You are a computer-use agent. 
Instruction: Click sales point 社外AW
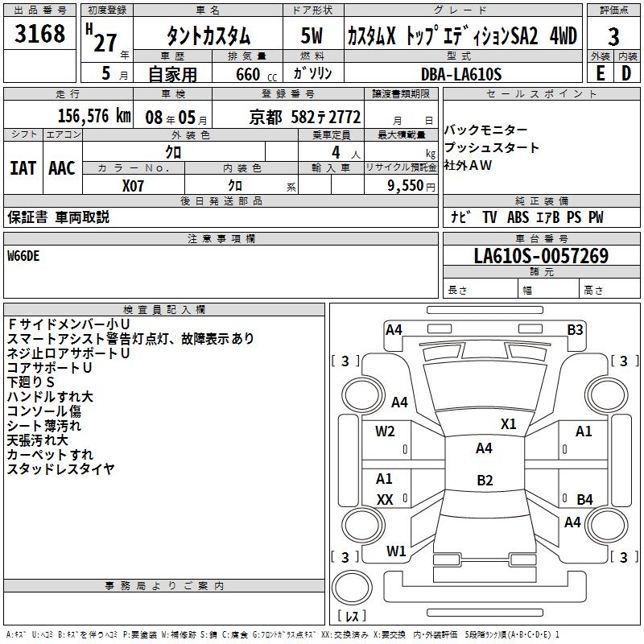coord(468,165)
